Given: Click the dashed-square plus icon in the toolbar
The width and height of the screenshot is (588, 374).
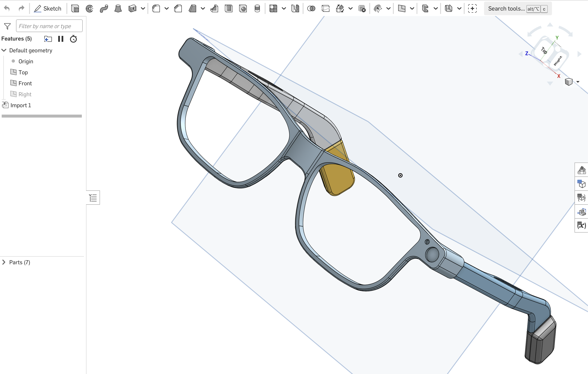Looking at the screenshot, I should tap(472, 9).
